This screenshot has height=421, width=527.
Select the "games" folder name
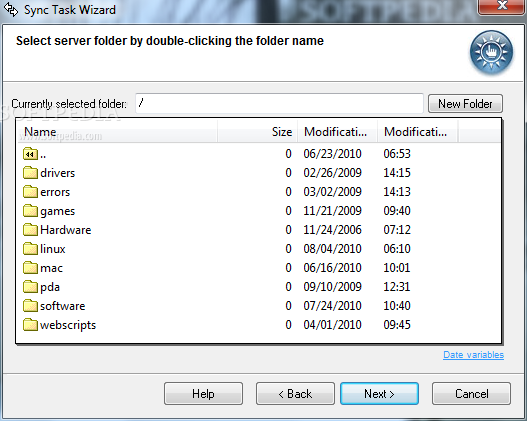click(57, 211)
